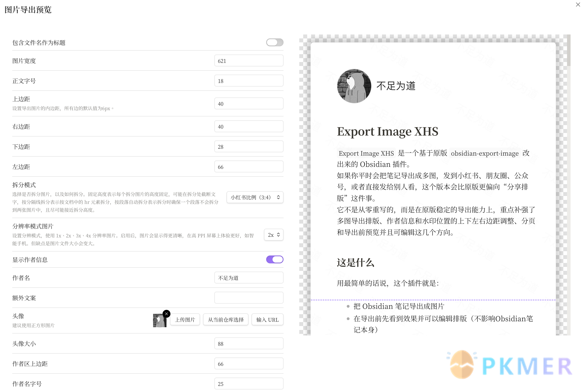Focus the 作者名字号 field showing 25
This screenshot has width=582, height=392.
click(x=249, y=384)
